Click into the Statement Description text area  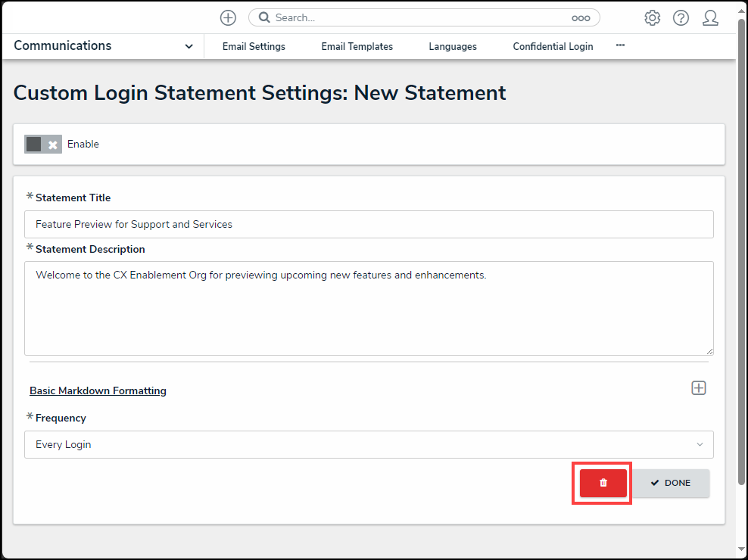click(x=369, y=308)
